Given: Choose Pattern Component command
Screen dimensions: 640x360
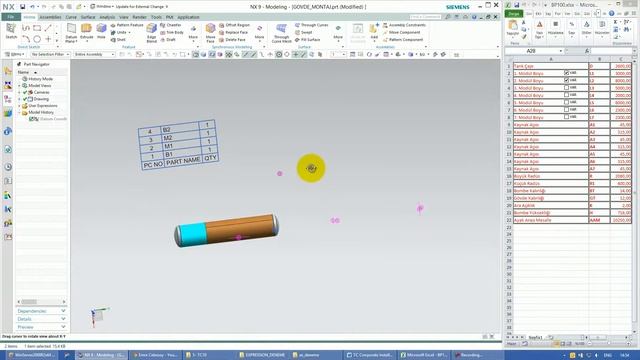Looking at the screenshot, I should pos(403,40).
